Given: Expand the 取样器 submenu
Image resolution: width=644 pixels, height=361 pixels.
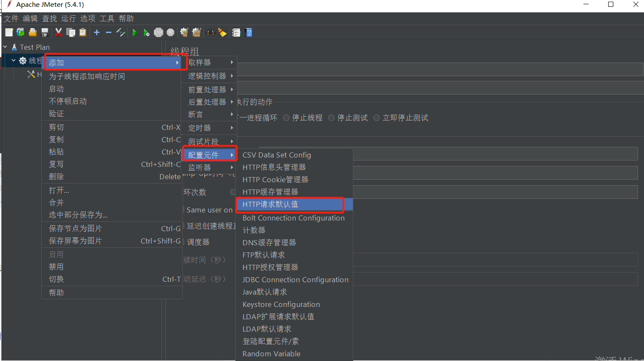Looking at the screenshot, I should [x=209, y=62].
